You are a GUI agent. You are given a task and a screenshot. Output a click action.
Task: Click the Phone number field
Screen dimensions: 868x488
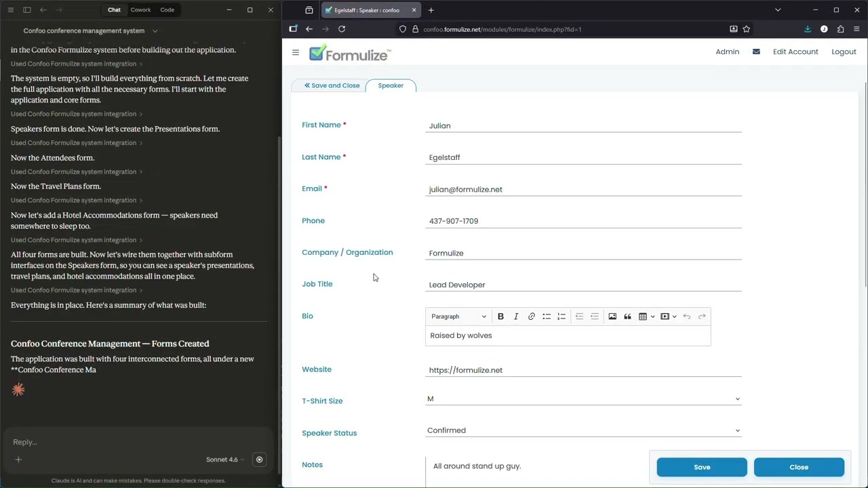point(583,221)
